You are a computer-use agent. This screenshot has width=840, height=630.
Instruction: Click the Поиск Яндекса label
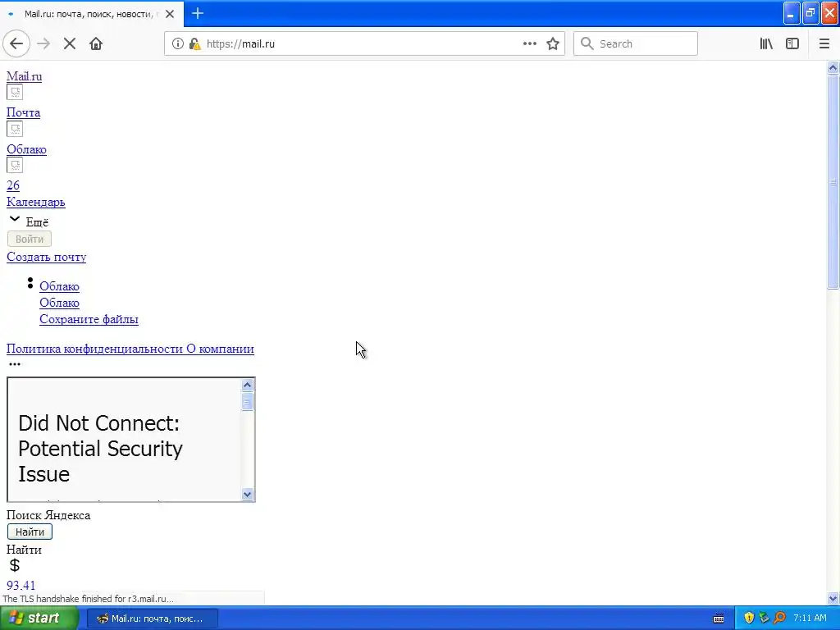click(x=48, y=515)
